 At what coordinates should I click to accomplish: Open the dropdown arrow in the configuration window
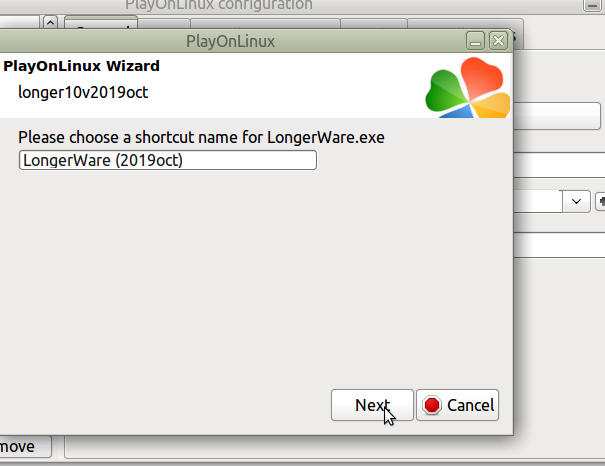click(x=576, y=201)
